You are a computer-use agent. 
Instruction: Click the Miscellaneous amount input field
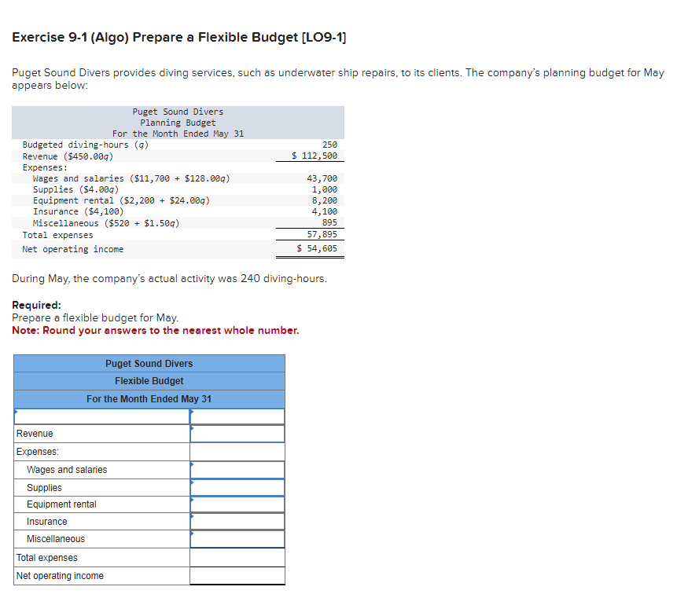237,539
